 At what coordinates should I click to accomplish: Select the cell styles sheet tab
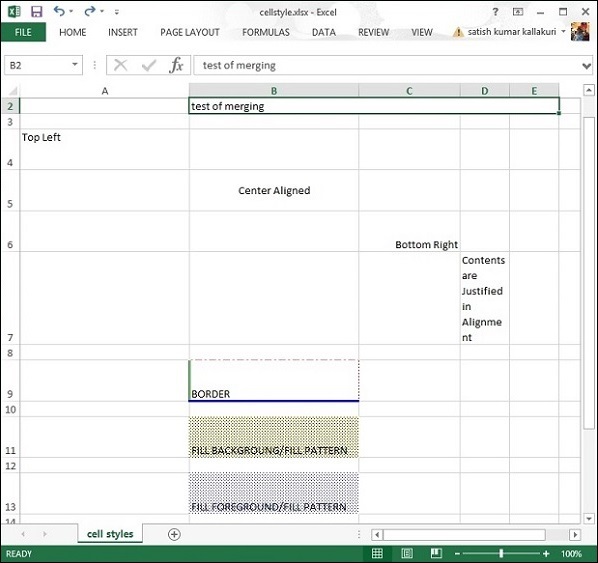pos(110,534)
